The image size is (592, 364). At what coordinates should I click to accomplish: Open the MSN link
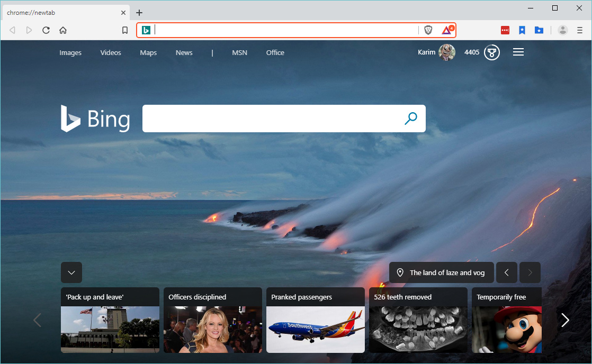click(239, 52)
